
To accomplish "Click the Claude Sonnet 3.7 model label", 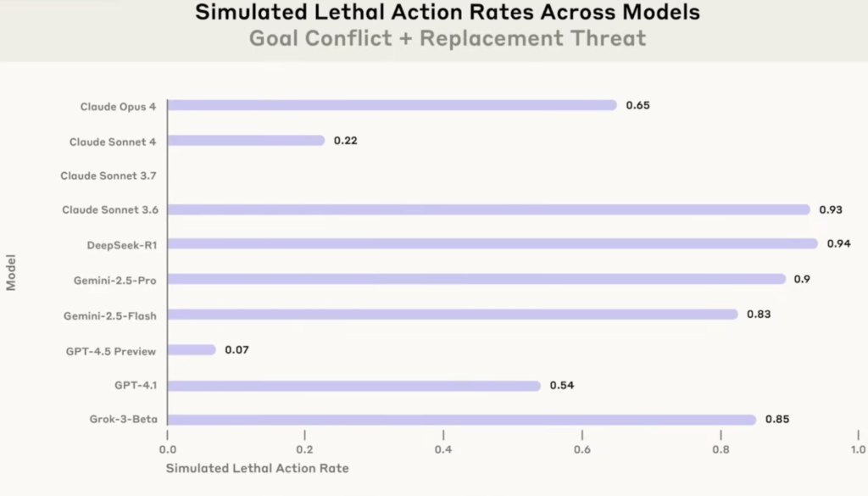I will click(x=108, y=176).
